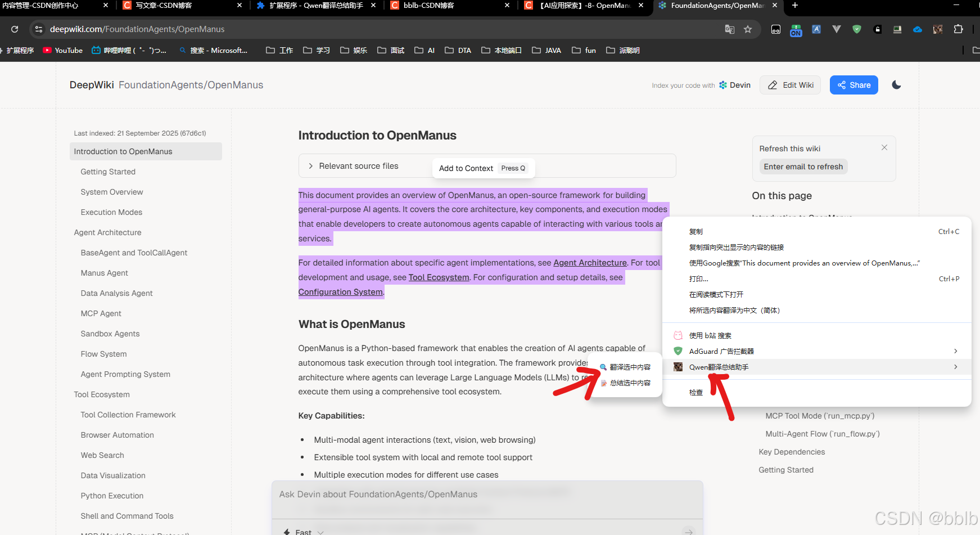Open the cat-avatar Qwen extension in toolbar
This screenshot has height=535, width=980.
938,29
